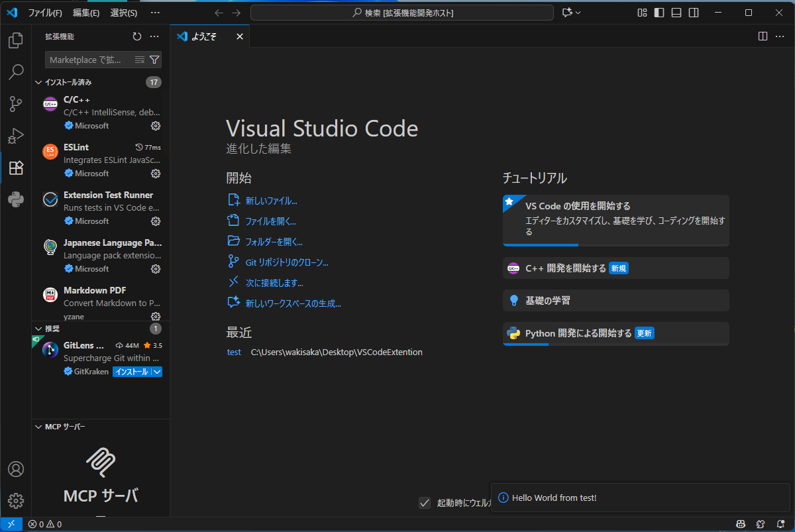Open the ファイル(F) menu
The width and height of the screenshot is (795, 532).
click(x=45, y=13)
